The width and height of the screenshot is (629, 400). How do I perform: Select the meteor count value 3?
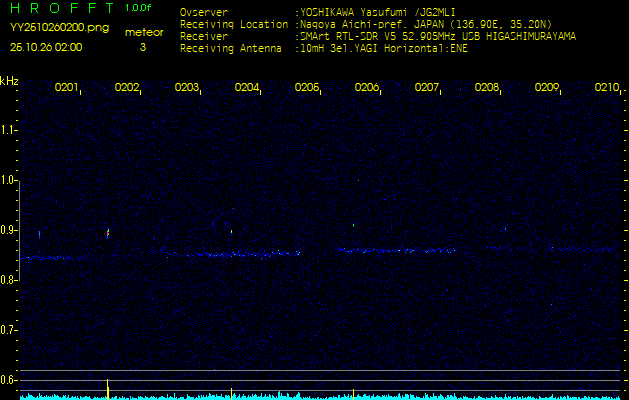pos(142,47)
